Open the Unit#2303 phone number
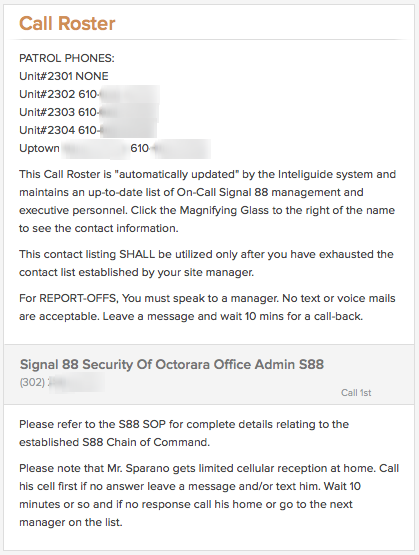The height and width of the screenshot is (555, 419). pyautogui.click(x=119, y=112)
